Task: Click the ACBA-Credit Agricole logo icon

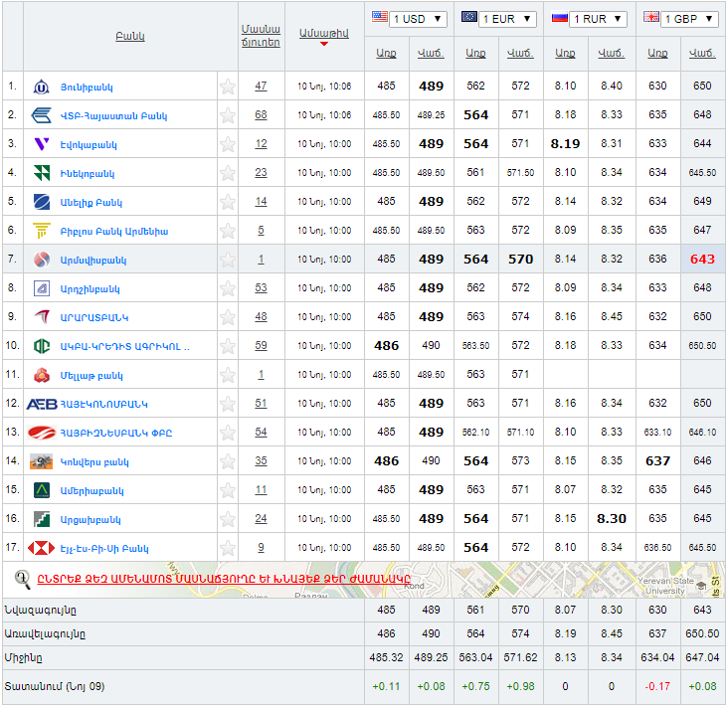Action: pos(42,346)
